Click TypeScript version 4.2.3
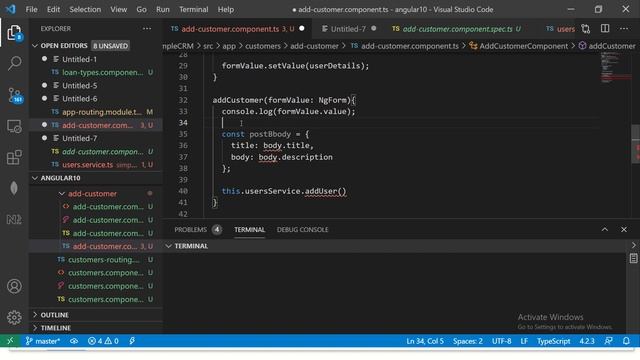The width and height of the screenshot is (640, 360). [587, 341]
